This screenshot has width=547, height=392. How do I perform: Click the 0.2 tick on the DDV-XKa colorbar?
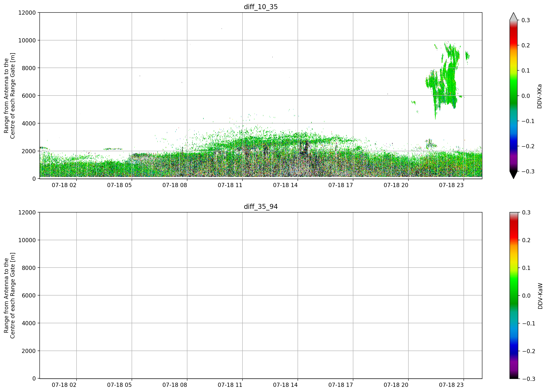pyautogui.click(x=526, y=45)
